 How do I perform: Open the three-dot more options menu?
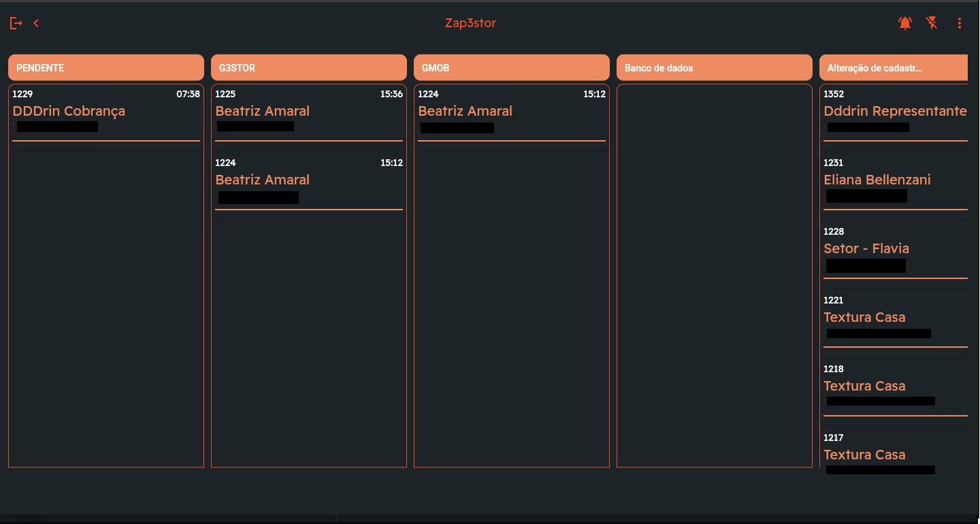point(960,24)
